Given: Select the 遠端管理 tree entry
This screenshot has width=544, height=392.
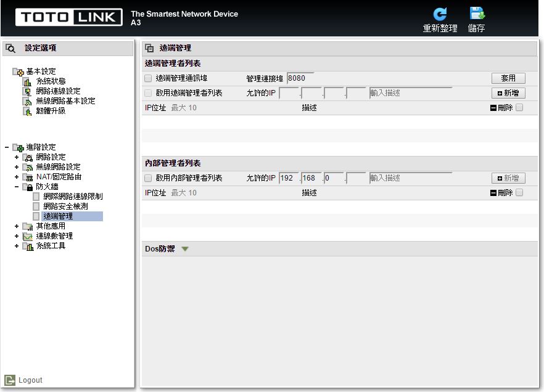Looking at the screenshot, I should coord(72,216).
